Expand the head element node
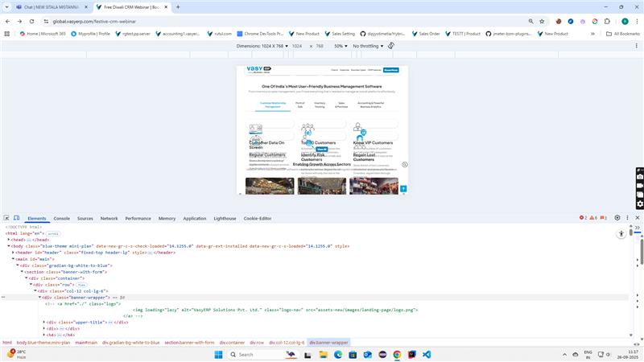 tap(10, 240)
